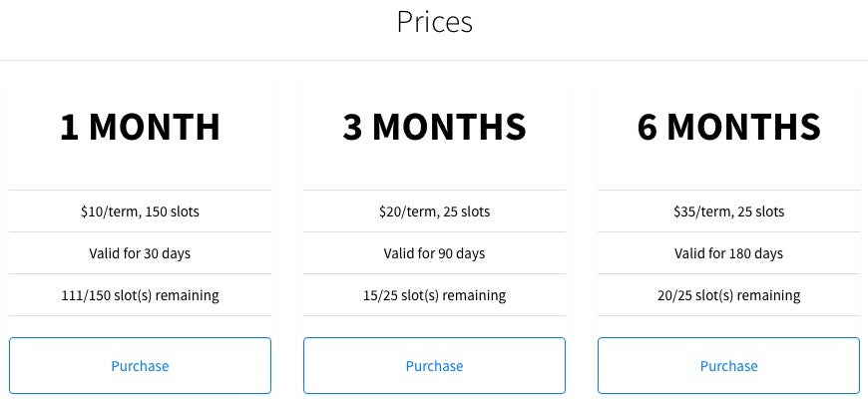This screenshot has height=404, width=868.
Task: Select the 6 MONTHS plan title
Action: (x=728, y=127)
